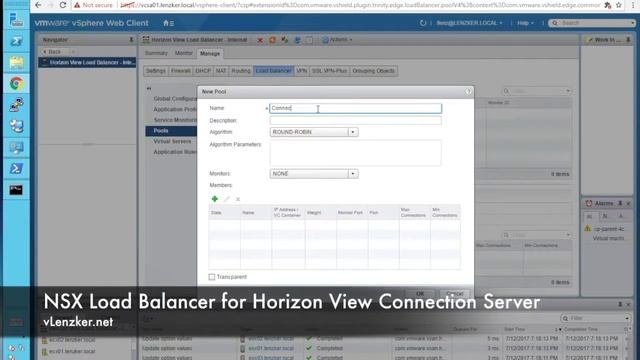Screen dimensions: 640x360
Task: Open Server Manager from the taskbar
Action: [x=16, y=20]
